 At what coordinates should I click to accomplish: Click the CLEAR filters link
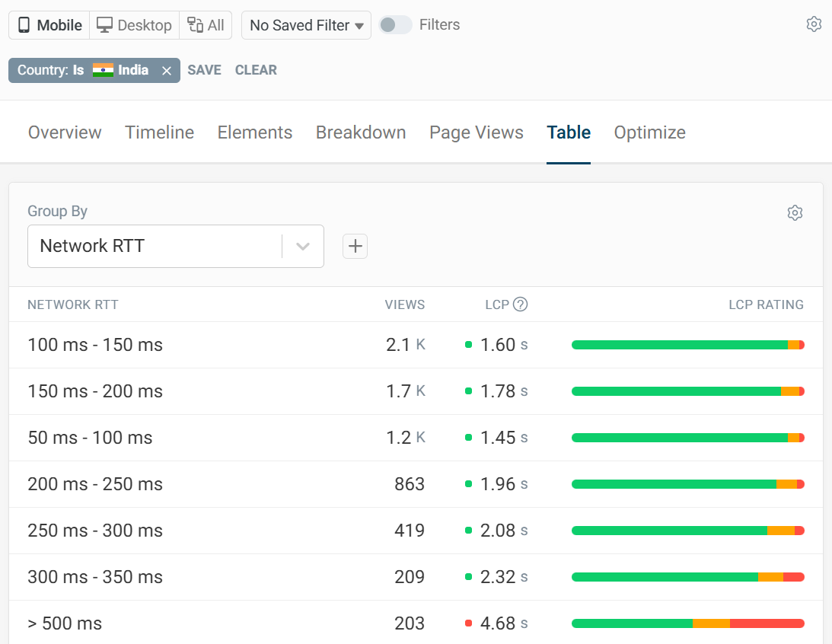tap(256, 70)
